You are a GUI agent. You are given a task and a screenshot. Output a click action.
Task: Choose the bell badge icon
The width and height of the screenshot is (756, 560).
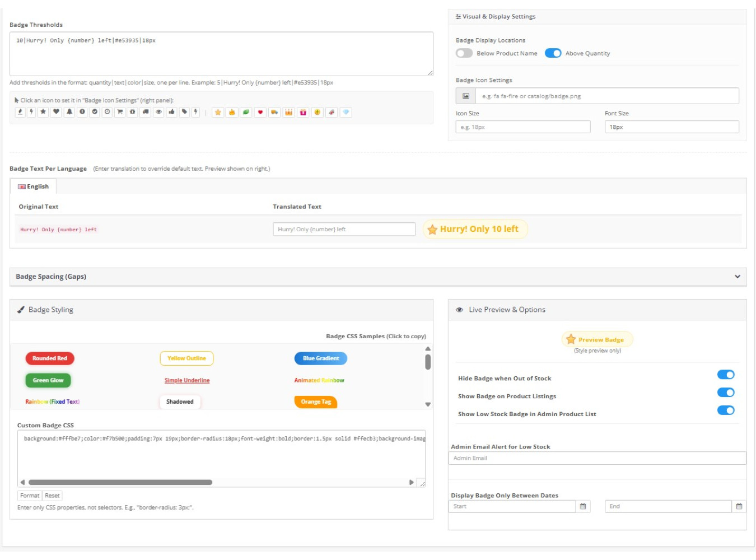coord(69,112)
